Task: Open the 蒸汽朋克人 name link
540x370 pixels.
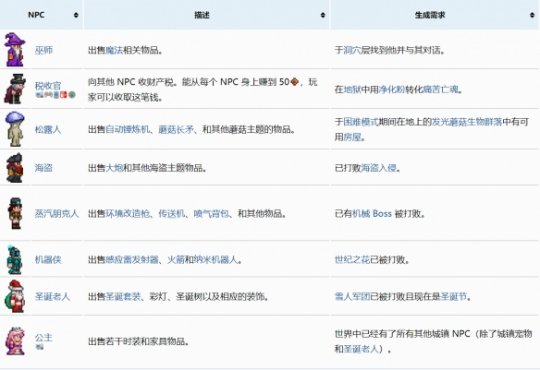Action: tap(57, 214)
